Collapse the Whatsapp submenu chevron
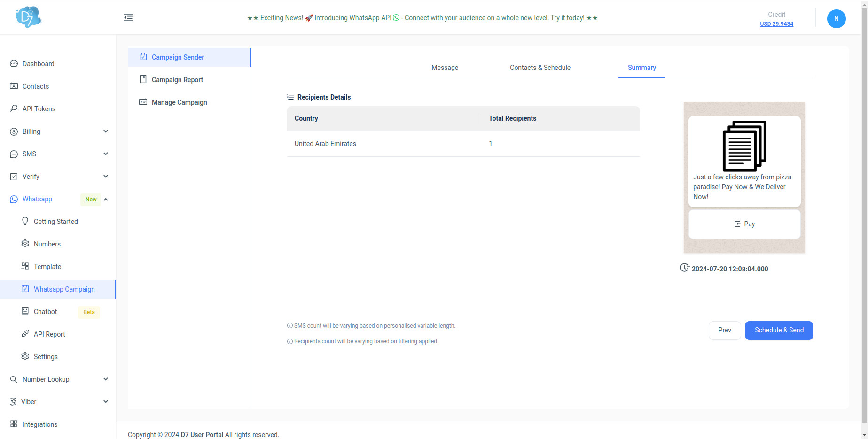Image resolution: width=868 pixels, height=439 pixels. click(x=106, y=199)
